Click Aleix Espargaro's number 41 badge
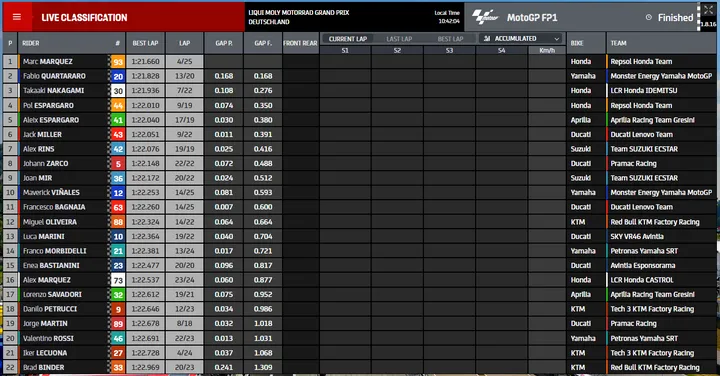Viewport: 720px width, 376px height. 118,120
